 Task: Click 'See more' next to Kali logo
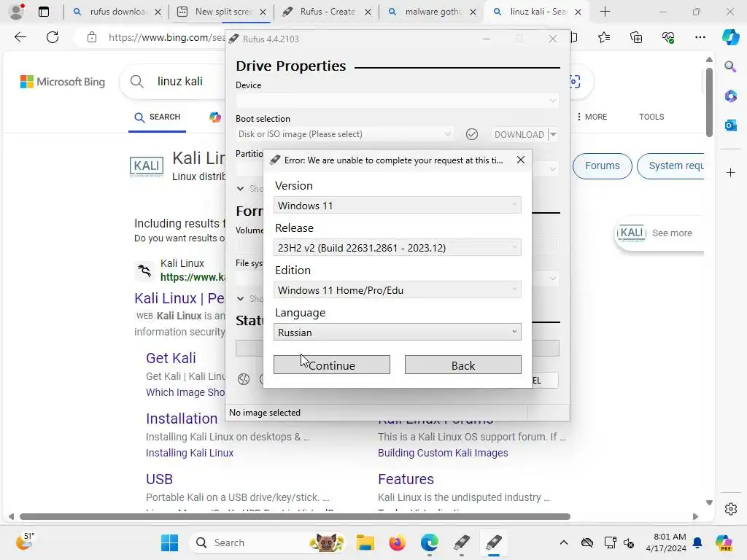(x=672, y=233)
